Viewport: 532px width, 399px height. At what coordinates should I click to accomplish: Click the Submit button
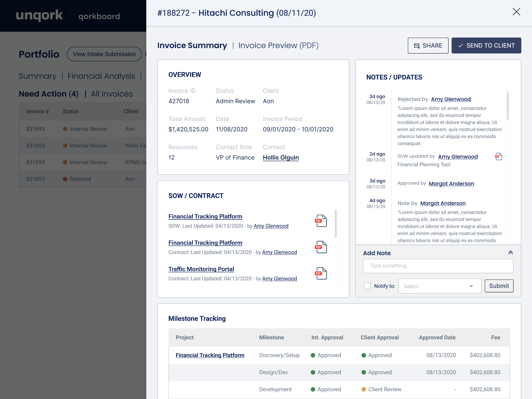coord(499,286)
